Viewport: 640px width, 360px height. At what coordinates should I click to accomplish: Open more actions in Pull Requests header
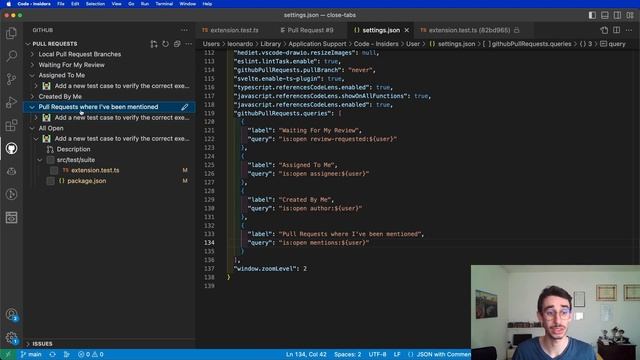[x=188, y=44]
